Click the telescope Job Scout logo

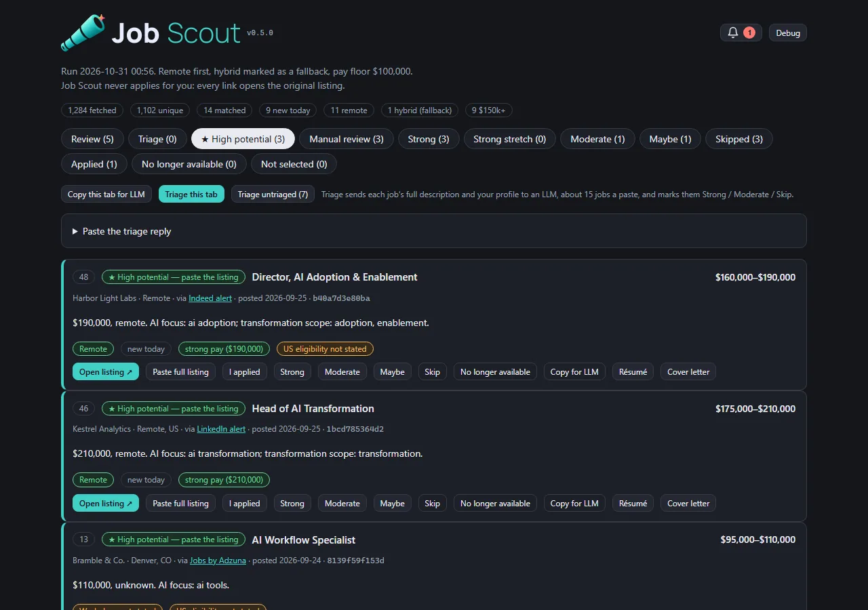point(83,33)
